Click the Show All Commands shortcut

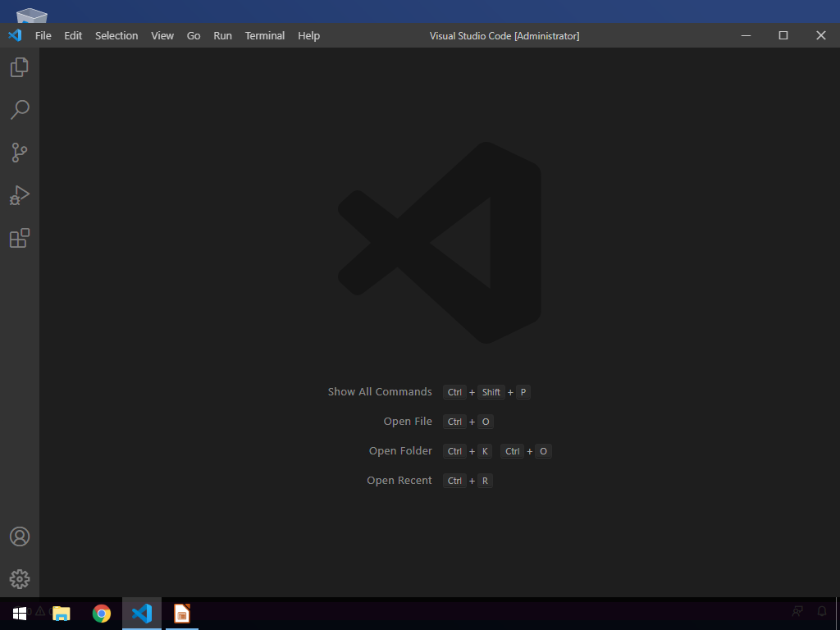[380, 391]
